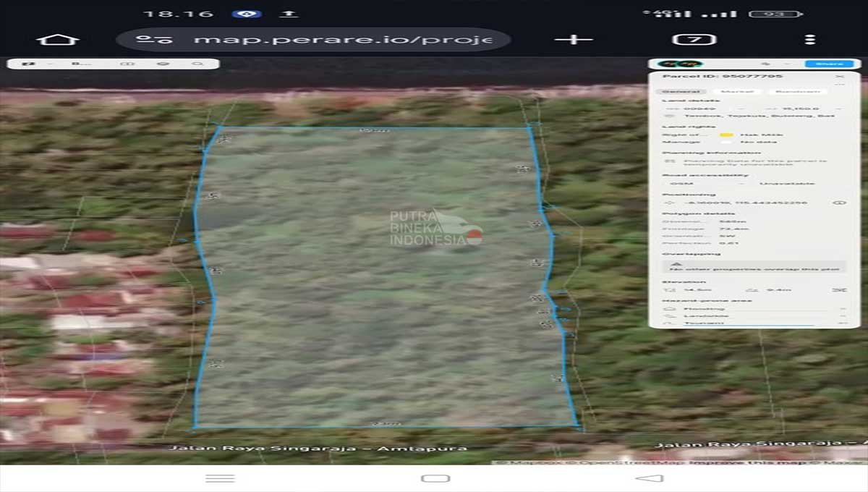This screenshot has height=492, width=868.
Task: Tap Android back navigation button
Action: (x=650, y=478)
